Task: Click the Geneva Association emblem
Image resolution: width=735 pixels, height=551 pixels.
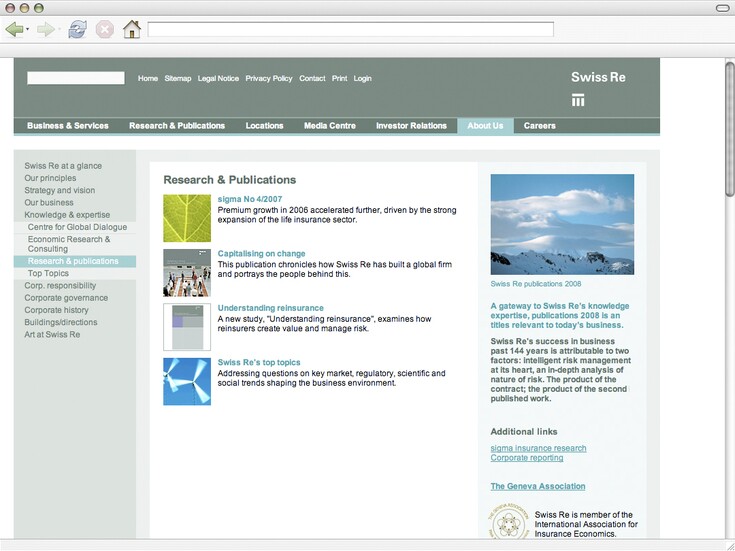Action: [508, 521]
